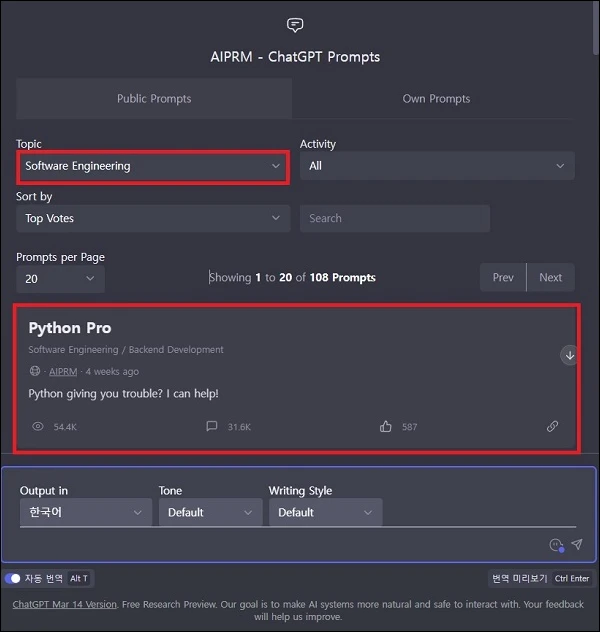
Task: Open the Sort by dropdown showing Top Votes
Action: click(x=153, y=218)
